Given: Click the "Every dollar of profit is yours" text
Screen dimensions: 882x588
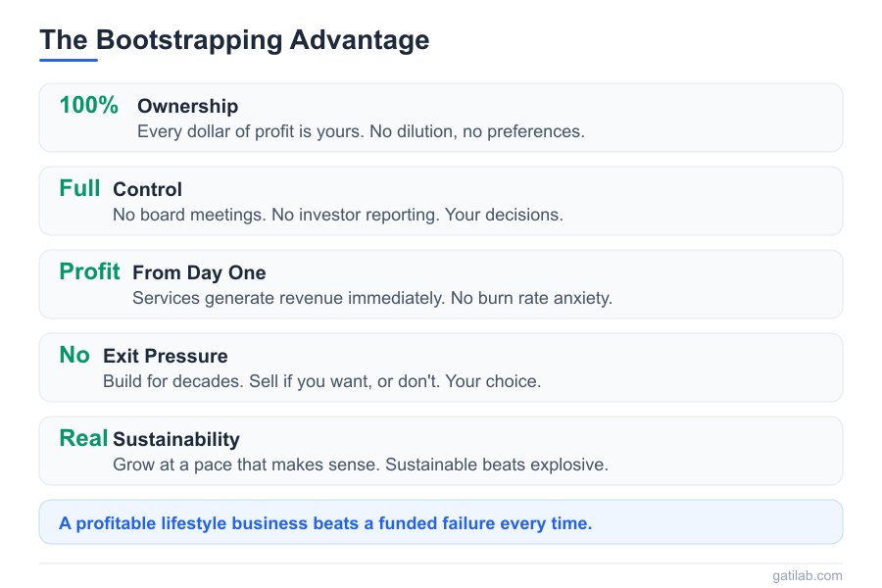Looking at the screenshot, I should tap(361, 130).
